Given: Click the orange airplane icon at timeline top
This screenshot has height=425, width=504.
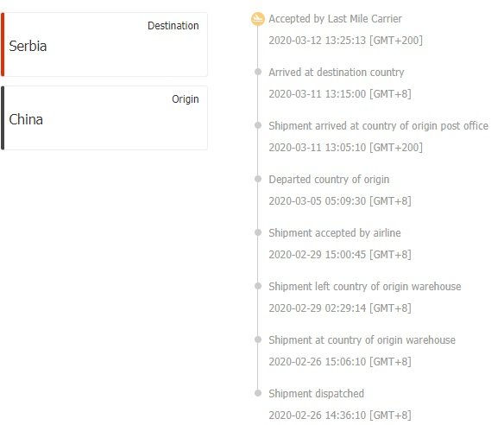Looking at the screenshot, I should 257,19.
